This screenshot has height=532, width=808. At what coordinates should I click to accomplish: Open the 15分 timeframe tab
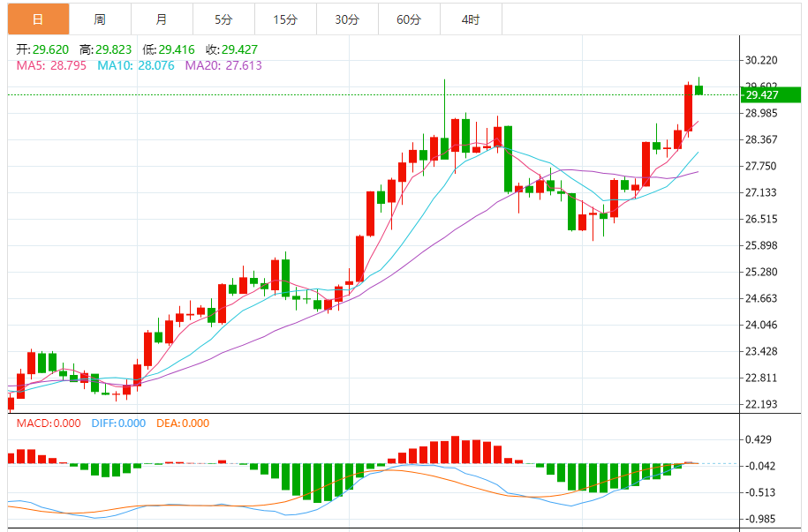pyautogui.click(x=285, y=19)
